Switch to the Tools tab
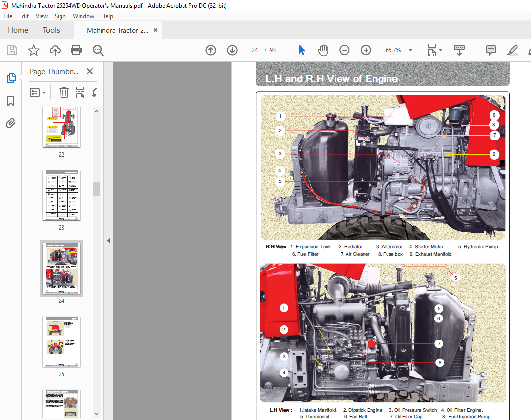This screenshot has height=420, width=531. pos(51,30)
